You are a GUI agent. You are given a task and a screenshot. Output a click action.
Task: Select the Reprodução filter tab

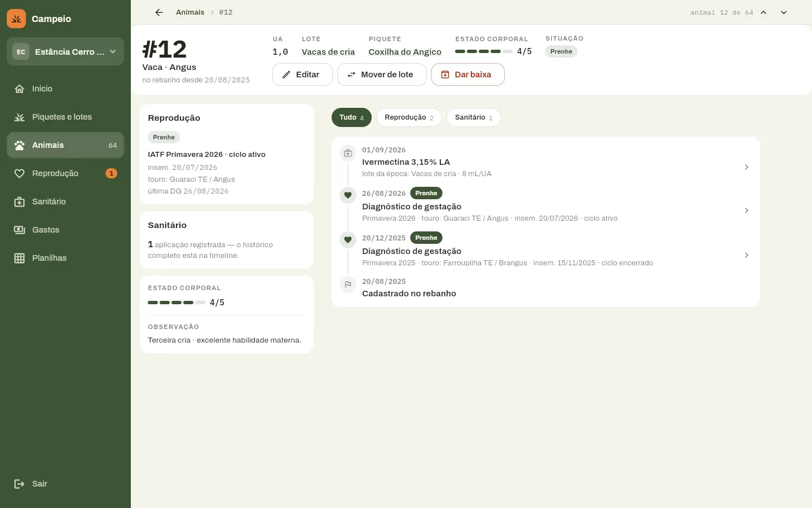pyautogui.click(x=409, y=117)
